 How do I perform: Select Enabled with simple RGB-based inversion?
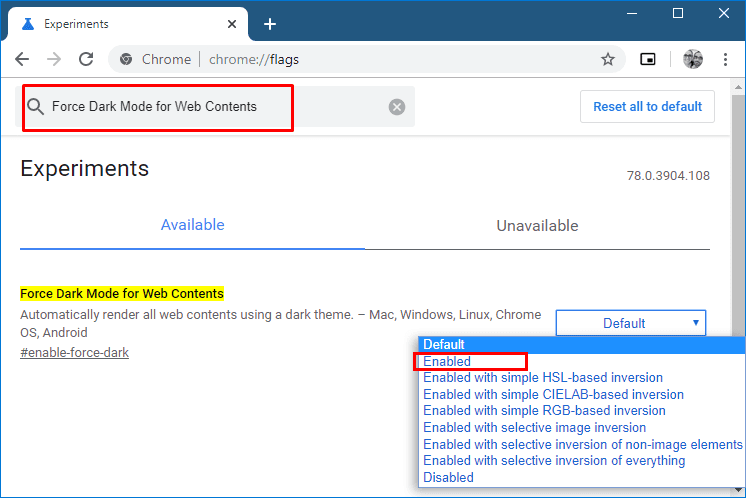tap(581, 410)
